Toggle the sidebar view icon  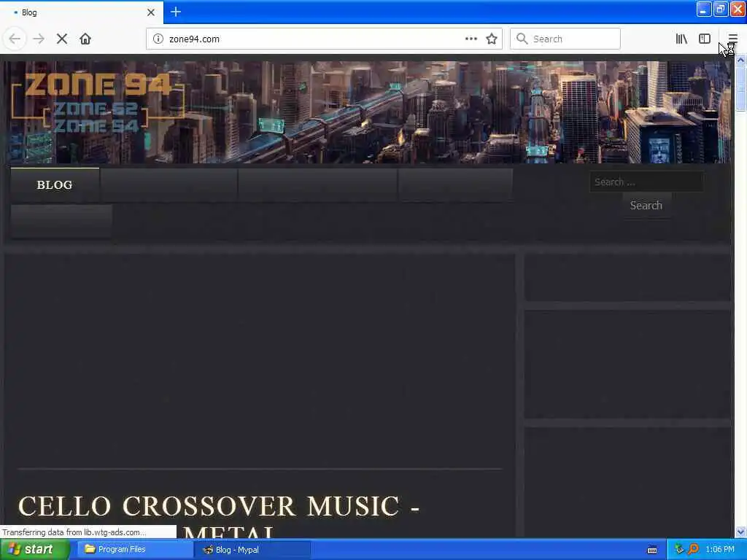[705, 39]
